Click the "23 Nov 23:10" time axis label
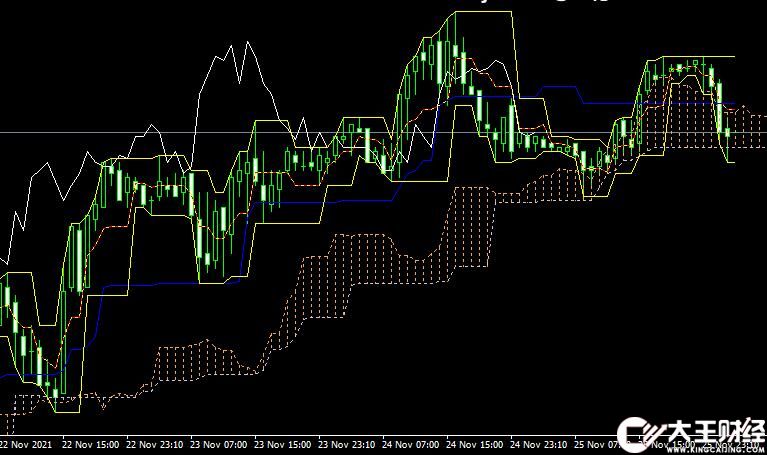The width and height of the screenshot is (767, 455). pyautogui.click(x=347, y=445)
